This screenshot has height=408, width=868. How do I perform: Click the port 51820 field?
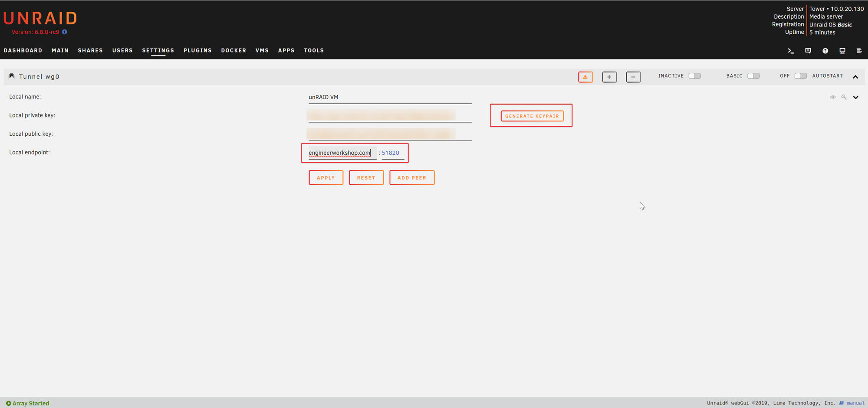tap(393, 153)
